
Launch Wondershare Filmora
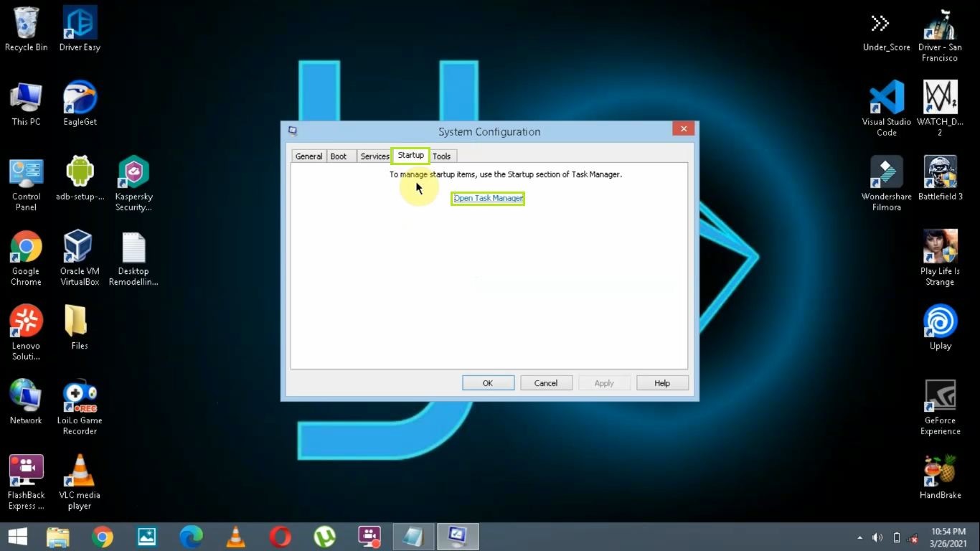(x=887, y=172)
